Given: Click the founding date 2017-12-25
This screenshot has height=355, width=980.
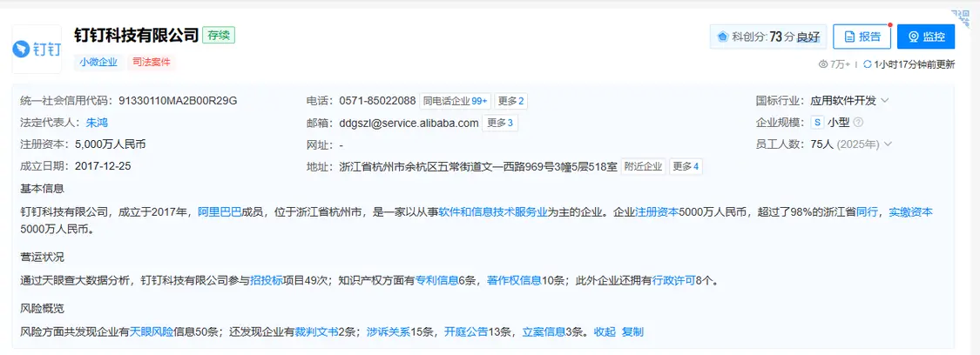Looking at the screenshot, I should pyautogui.click(x=103, y=166).
